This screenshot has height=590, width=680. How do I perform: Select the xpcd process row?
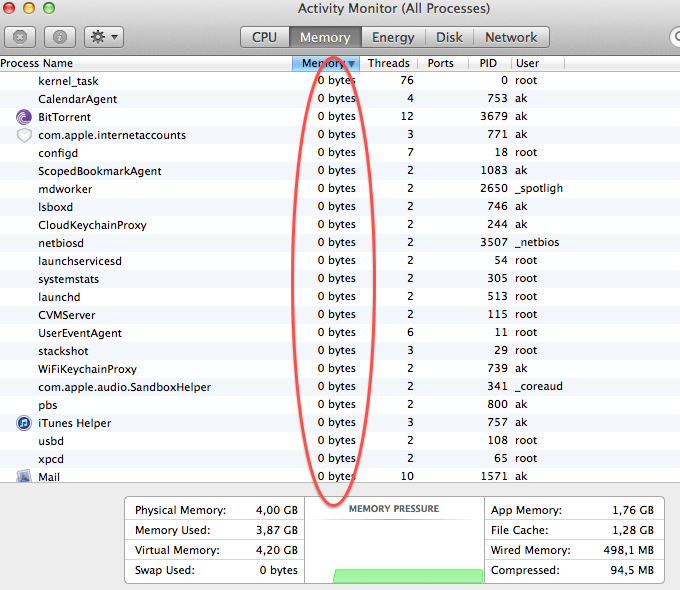pos(340,459)
